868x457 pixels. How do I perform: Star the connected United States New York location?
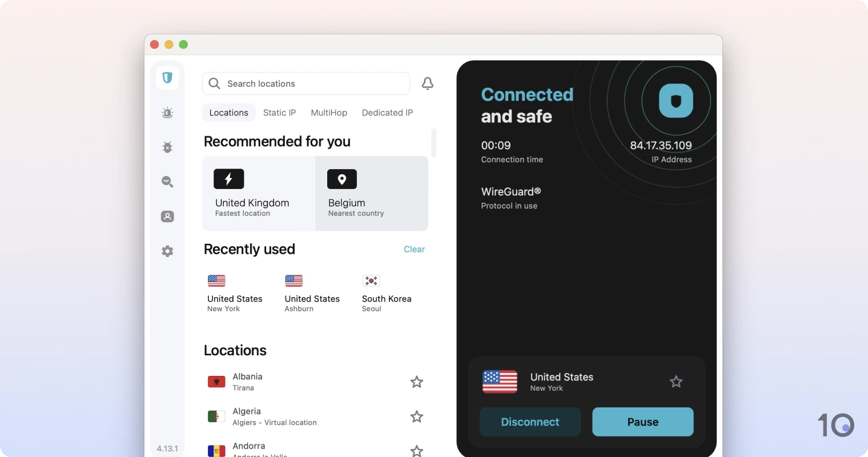click(x=676, y=381)
